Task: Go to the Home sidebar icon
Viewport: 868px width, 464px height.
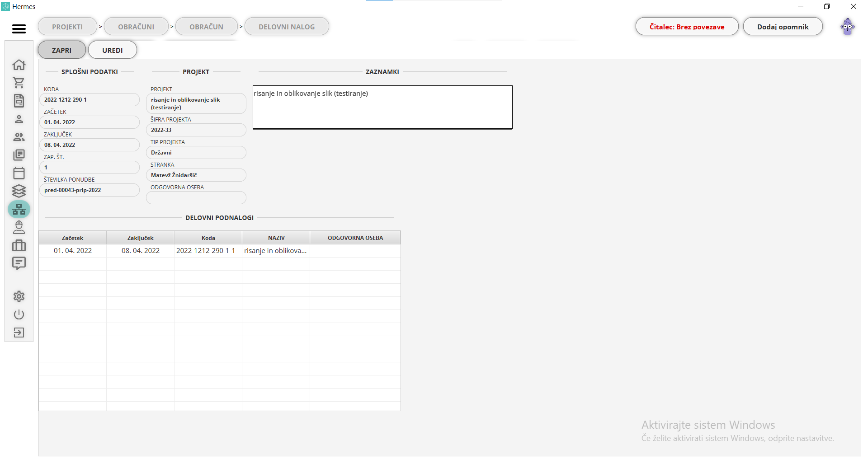Action: point(19,65)
